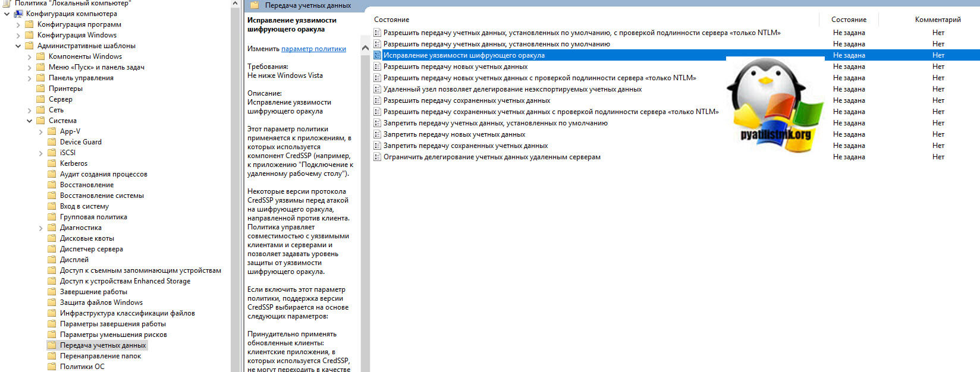
Task: Select 'Разрешить передачу учетных данных, установленных по умолчанию'
Action: (496, 44)
